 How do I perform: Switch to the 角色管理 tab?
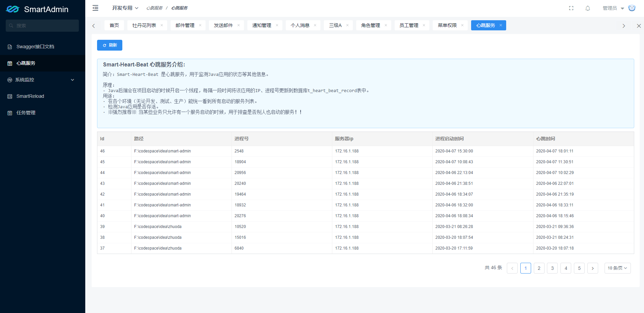click(x=371, y=25)
